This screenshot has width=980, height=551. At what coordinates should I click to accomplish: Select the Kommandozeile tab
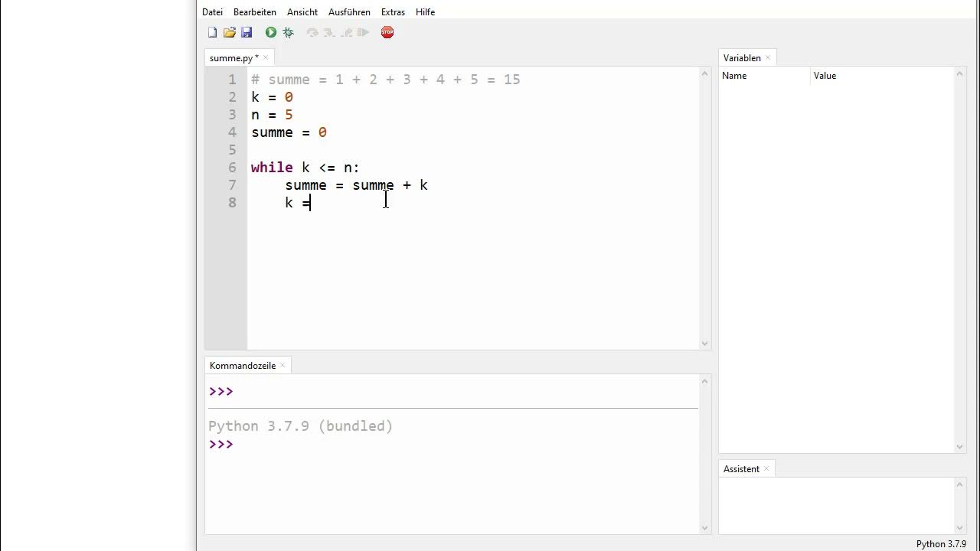(243, 366)
